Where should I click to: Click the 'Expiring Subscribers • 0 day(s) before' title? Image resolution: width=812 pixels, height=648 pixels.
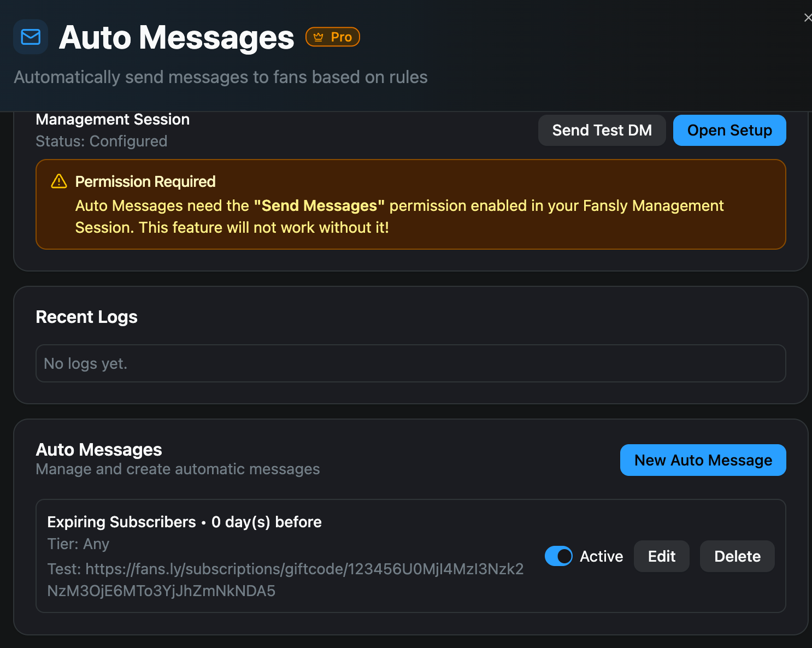pyautogui.click(x=184, y=522)
